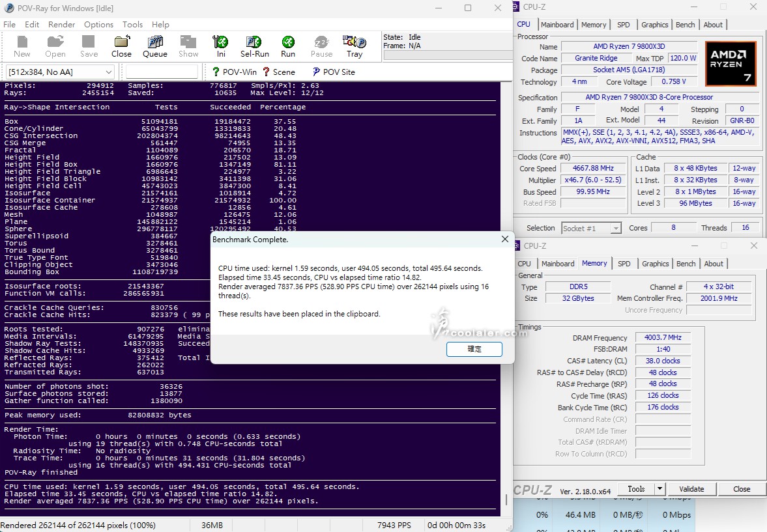
Task: Open POV-Win help link
Action: click(x=234, y=72)
